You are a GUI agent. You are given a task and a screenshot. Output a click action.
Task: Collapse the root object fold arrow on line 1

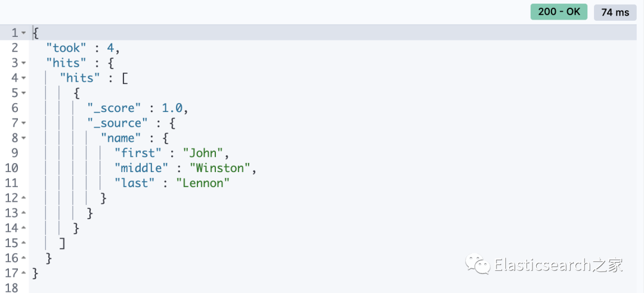[23, 33]
